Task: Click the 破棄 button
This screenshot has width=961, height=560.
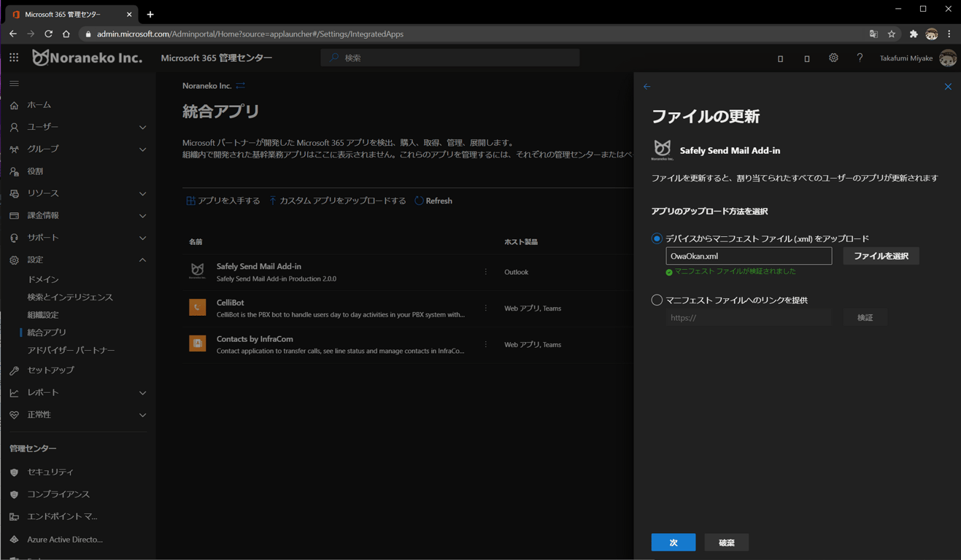Action: pos(727,542)
